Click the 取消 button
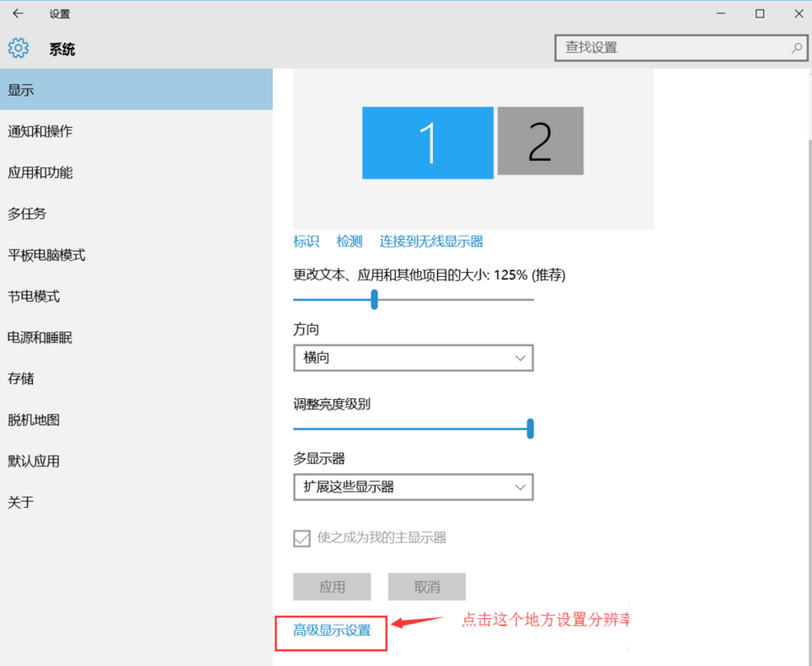 pyautogui.click(x=427, y=586)
